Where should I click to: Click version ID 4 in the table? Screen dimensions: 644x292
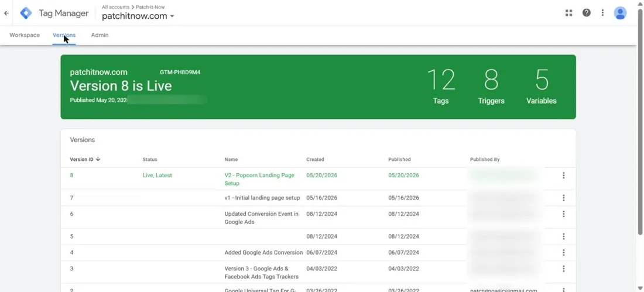pyautogui.click(x=71, y=253)
